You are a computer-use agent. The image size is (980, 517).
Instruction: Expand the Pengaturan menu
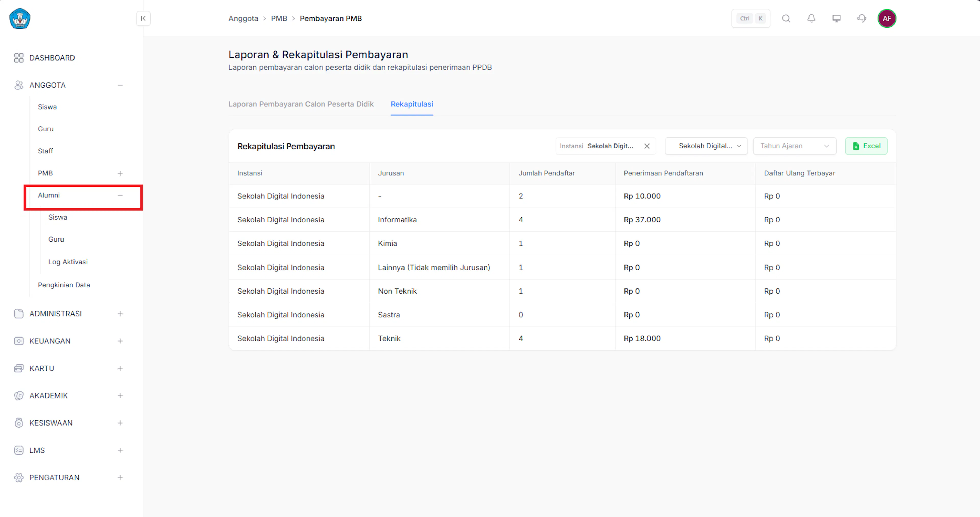(120, 477)
